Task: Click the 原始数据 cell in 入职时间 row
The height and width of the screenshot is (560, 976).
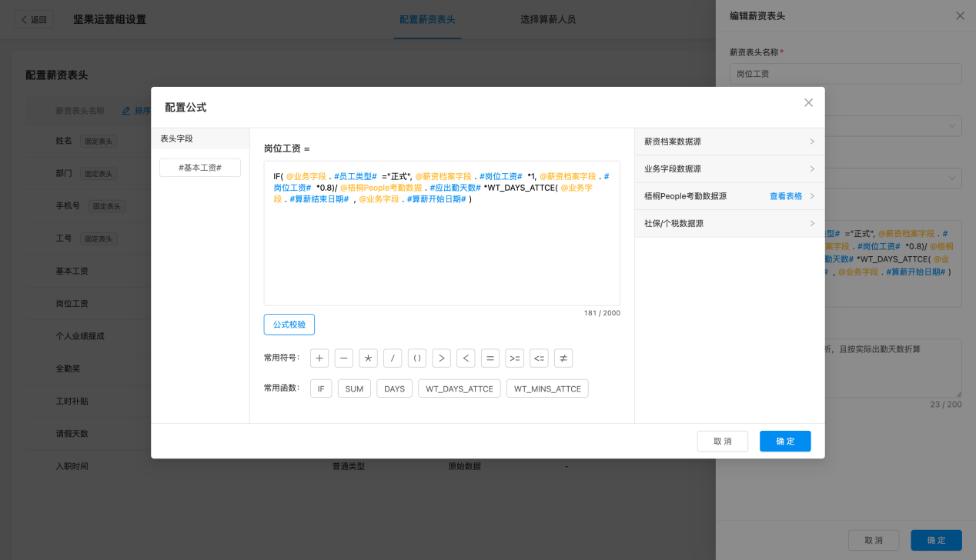Action: (x=464, y=466)
